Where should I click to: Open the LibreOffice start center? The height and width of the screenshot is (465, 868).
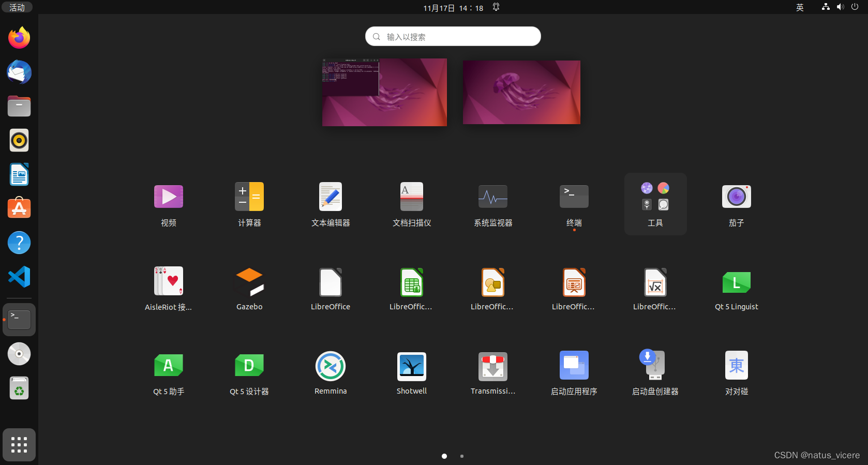click(x=331, y=288)
